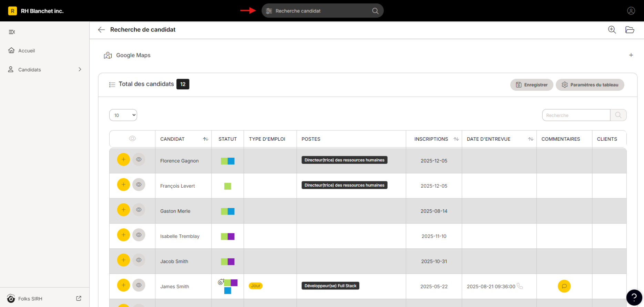The height and width of the screenshot is (307, 644).
Task: Click the Jour employment type badge
Action: coord(256,286)
